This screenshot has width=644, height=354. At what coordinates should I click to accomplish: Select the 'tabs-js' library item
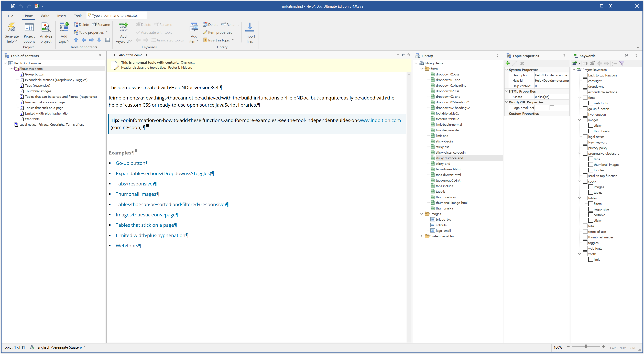440,192
